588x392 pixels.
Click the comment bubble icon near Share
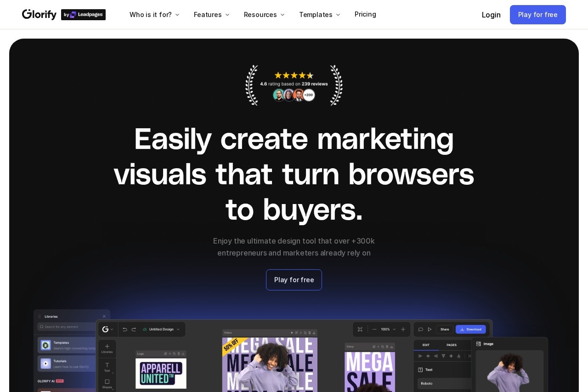click(421, 330)
